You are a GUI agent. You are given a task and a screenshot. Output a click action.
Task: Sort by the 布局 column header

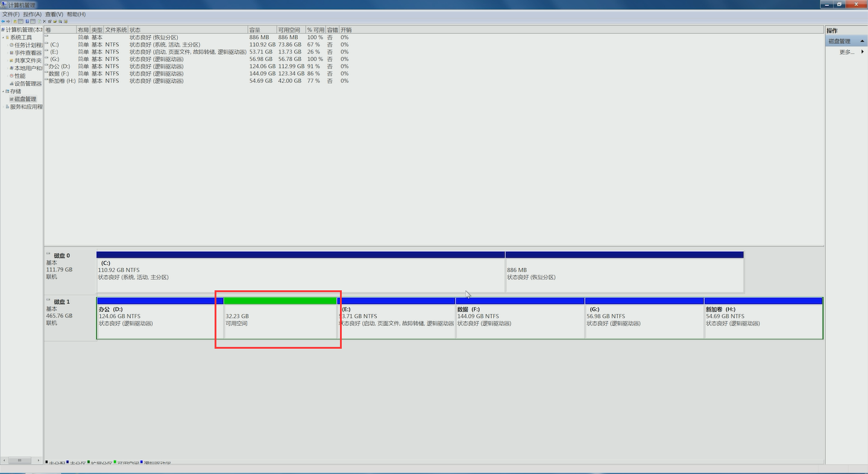pos(83,30)
